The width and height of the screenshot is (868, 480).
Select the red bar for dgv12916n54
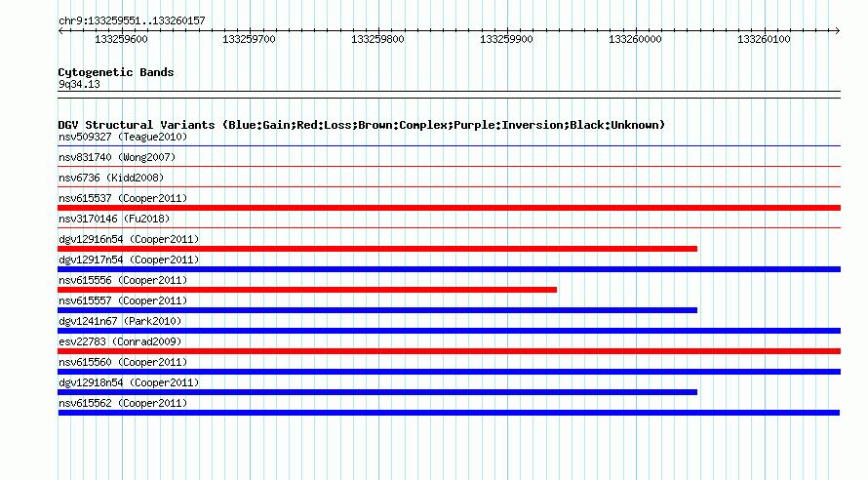point(377,249)
